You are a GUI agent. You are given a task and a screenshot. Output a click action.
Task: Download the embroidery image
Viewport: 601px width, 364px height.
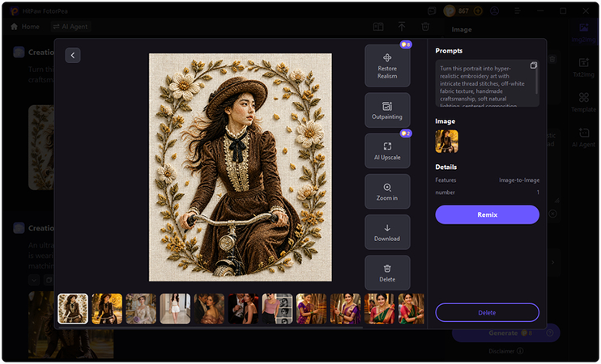[387, 232]
